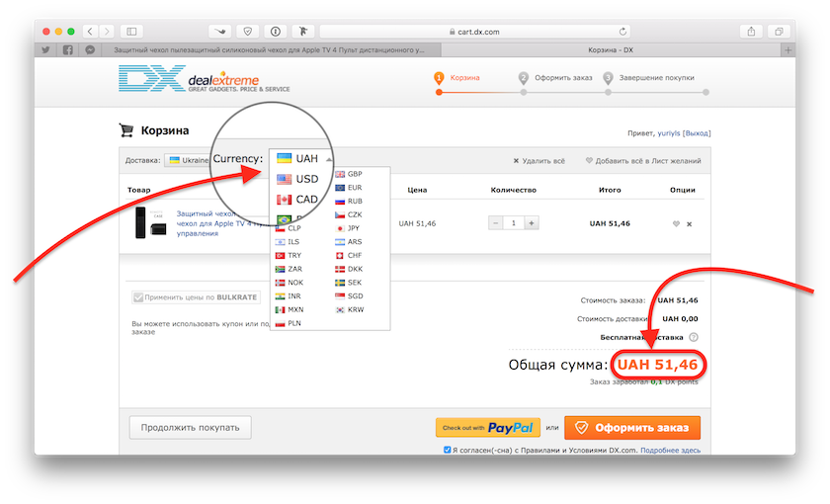Add item to wishlist heart icon

click(676, 224)
